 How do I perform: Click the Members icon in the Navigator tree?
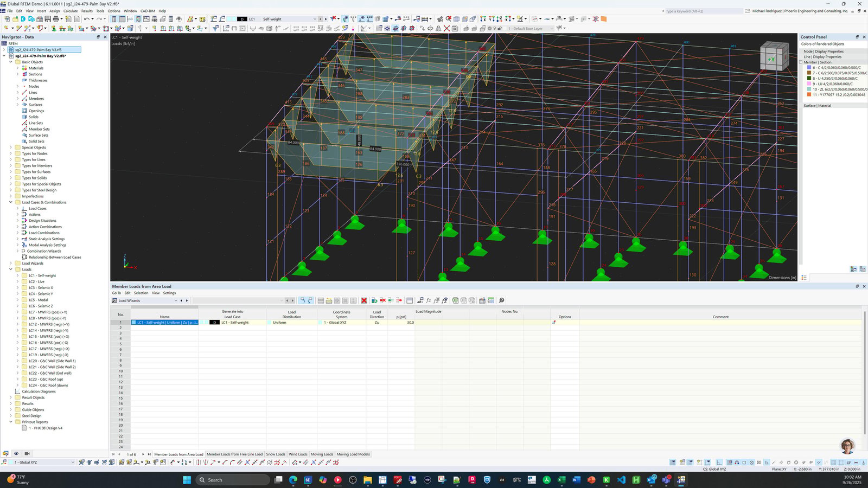[x=25, y=99]
